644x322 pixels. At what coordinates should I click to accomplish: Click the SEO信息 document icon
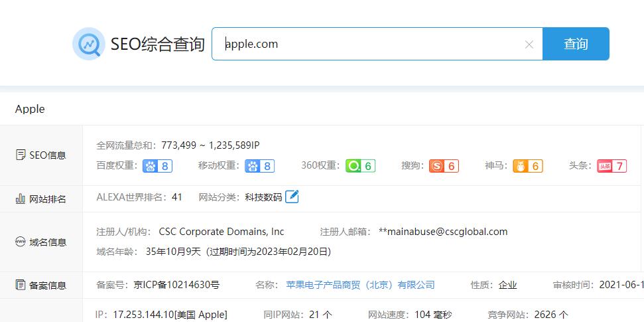[20, 155]
